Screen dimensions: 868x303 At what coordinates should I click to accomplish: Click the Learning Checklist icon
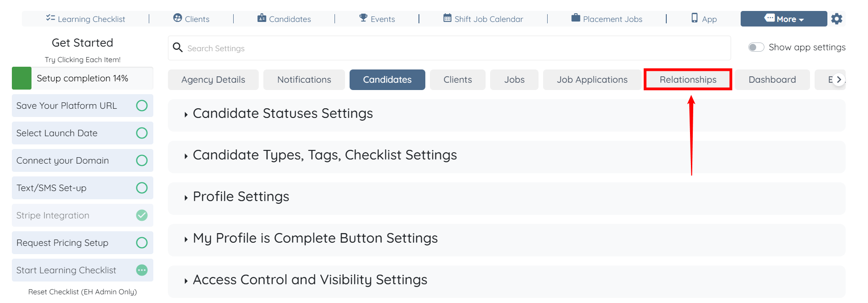[50, 18]
